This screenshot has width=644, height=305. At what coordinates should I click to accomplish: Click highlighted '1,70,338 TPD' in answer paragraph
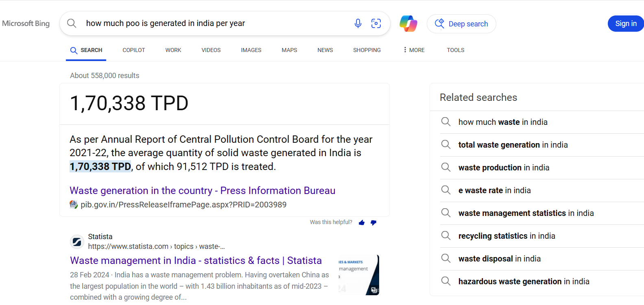click(x=100, y=166)
